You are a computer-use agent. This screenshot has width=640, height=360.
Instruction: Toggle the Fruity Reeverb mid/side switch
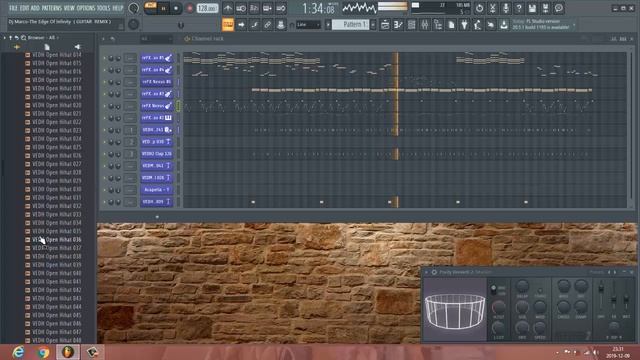(x=493, y=289)
